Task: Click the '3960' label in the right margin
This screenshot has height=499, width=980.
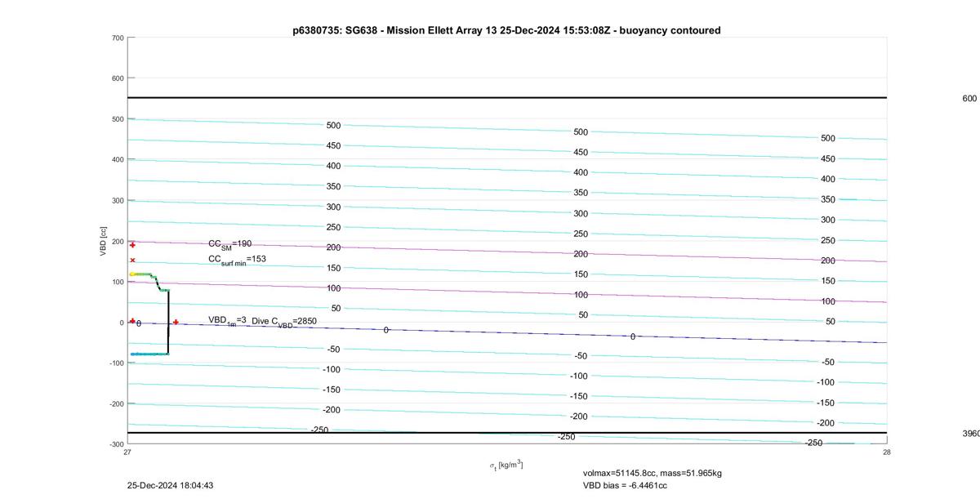Action: (x=971, y=434)
